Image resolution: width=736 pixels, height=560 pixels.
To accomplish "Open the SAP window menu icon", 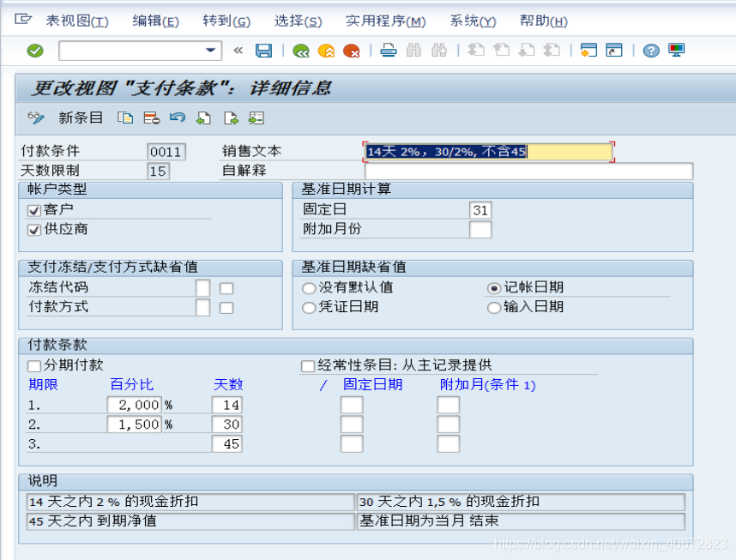I will coord(23,19).
